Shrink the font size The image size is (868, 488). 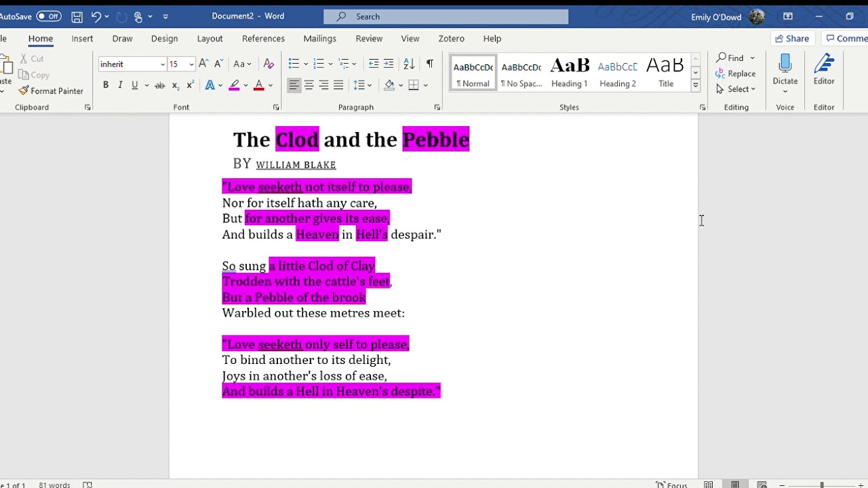(218, 64)
